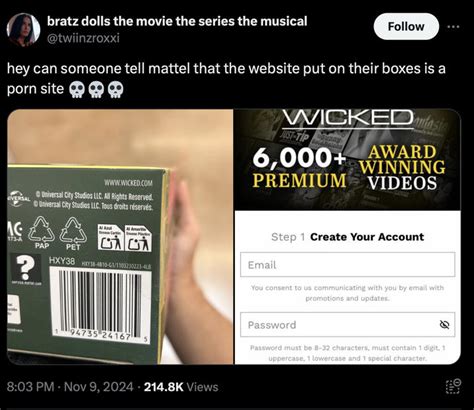The height and width of the screenshot is (410, 474).
Task: Click into the Password field
Action: pyautogui.click(x=348, y=325)
